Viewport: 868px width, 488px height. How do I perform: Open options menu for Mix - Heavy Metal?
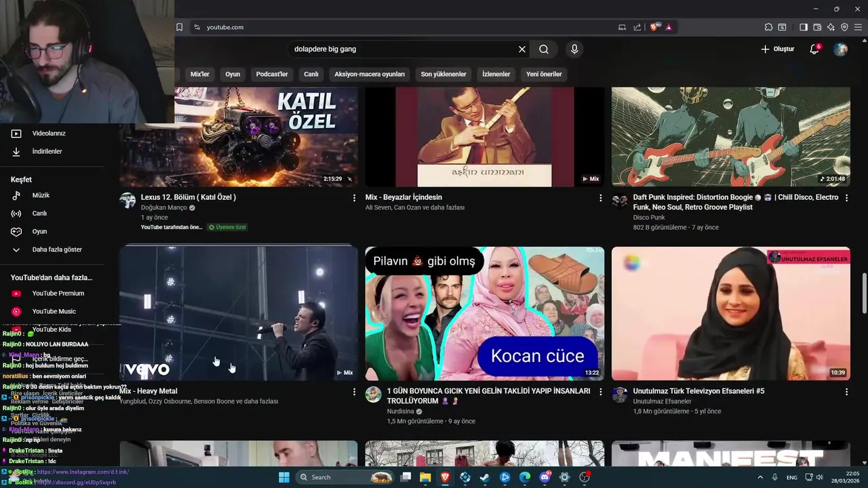click(354, 392)
